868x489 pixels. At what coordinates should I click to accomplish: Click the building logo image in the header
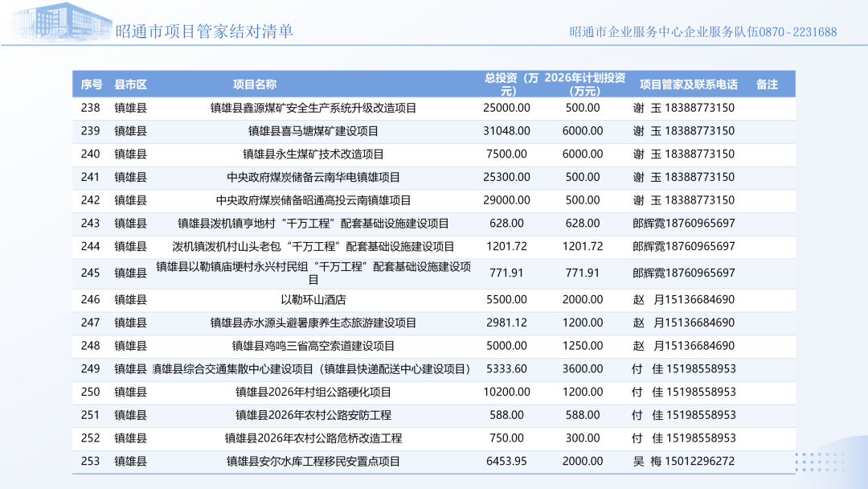(x=61, y=23)
